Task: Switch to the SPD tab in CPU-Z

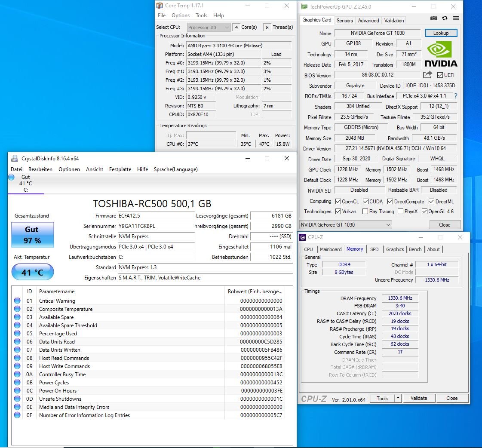Action: 374,249
